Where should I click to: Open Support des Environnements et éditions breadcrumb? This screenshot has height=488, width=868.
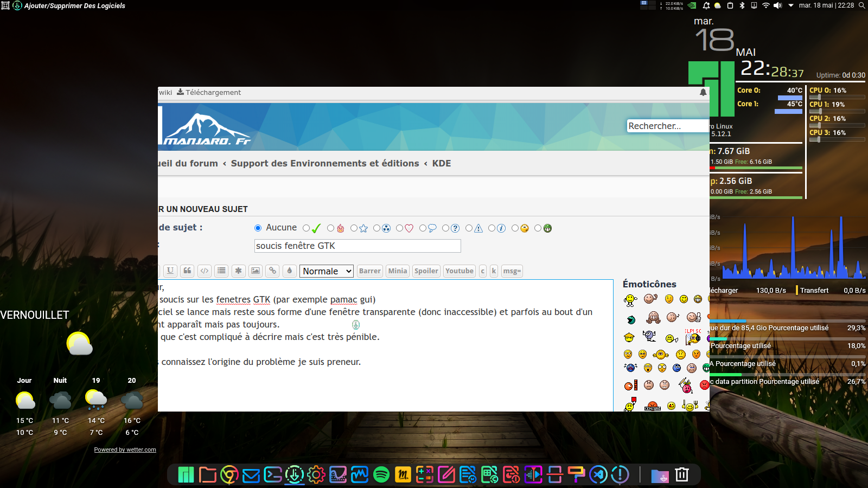325,163
